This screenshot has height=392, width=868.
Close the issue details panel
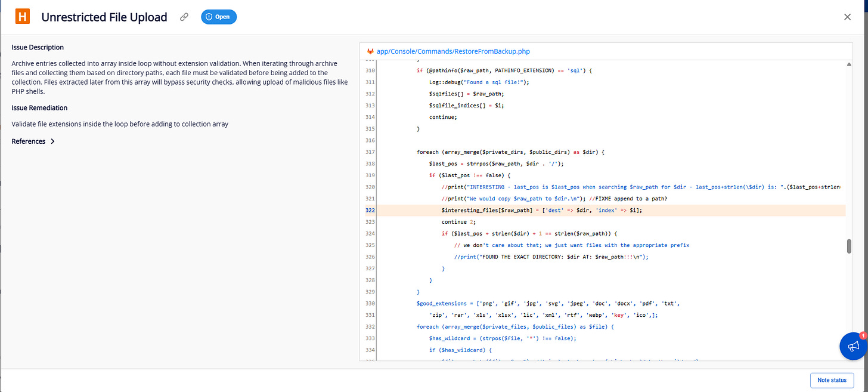[x=847, y=17]
